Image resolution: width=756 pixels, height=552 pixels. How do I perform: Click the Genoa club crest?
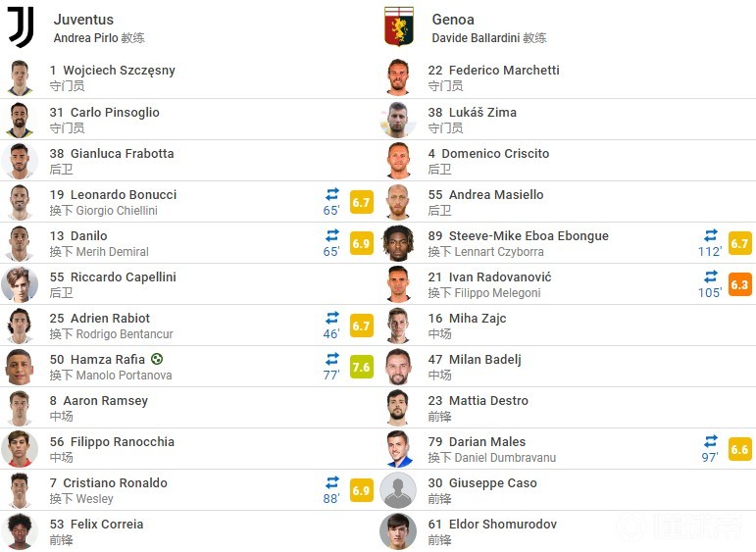[399, 26]
